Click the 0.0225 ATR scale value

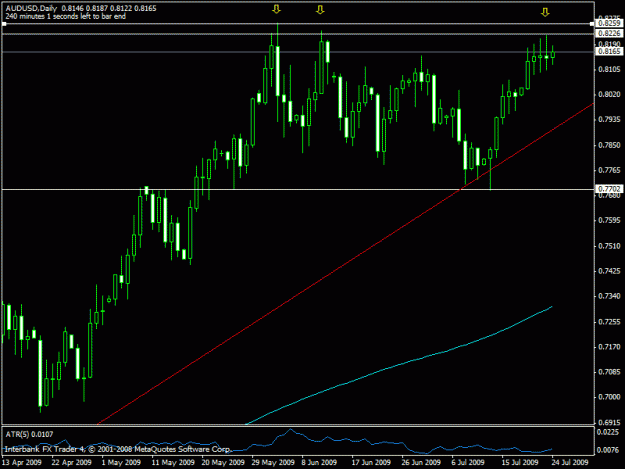tap(609, 432)
